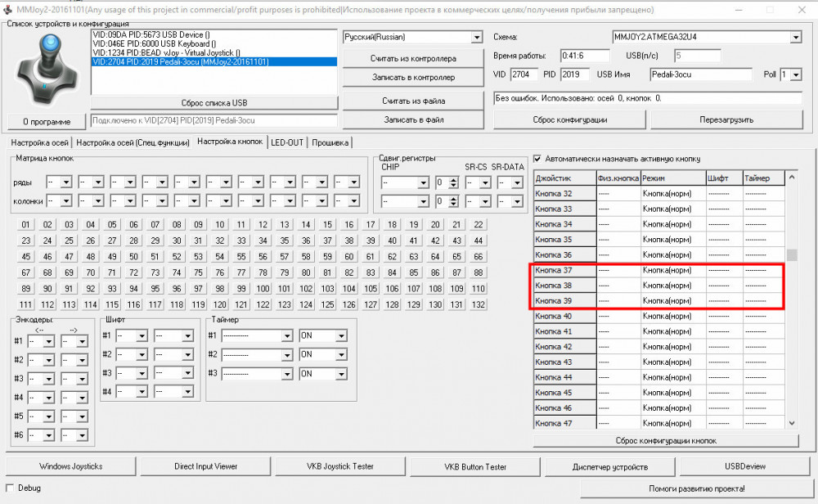Open the VKB Joystick Tester
The width and height of the screenshot is (818, 504).
coord(339,466)
